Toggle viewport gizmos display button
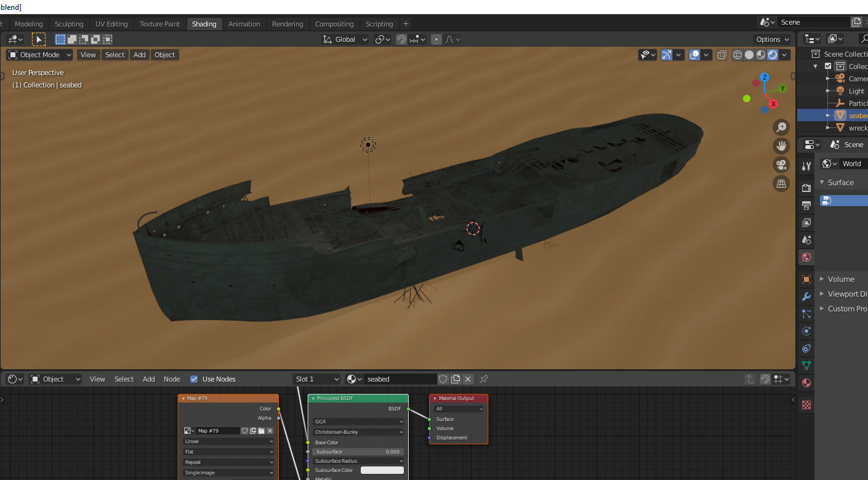Image resolution: width=868 pixels, height=480 pixels. [667, 55]
